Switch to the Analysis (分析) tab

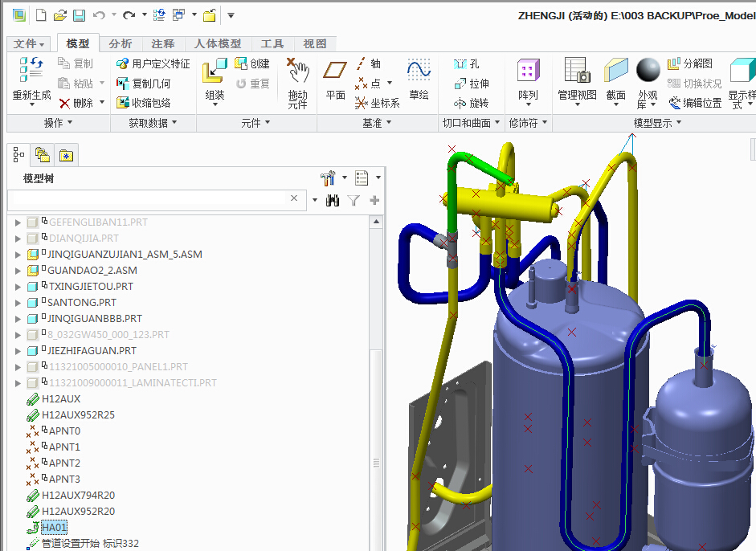(x=121, y=44)
